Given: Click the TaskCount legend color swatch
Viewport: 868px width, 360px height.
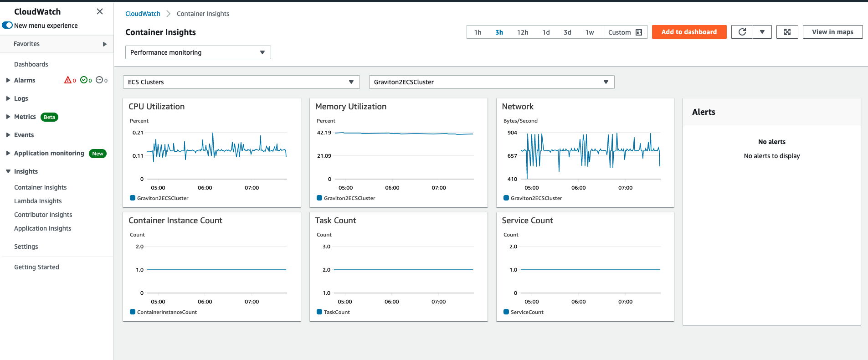Looking at the screenshot, I should click(319, 312).
